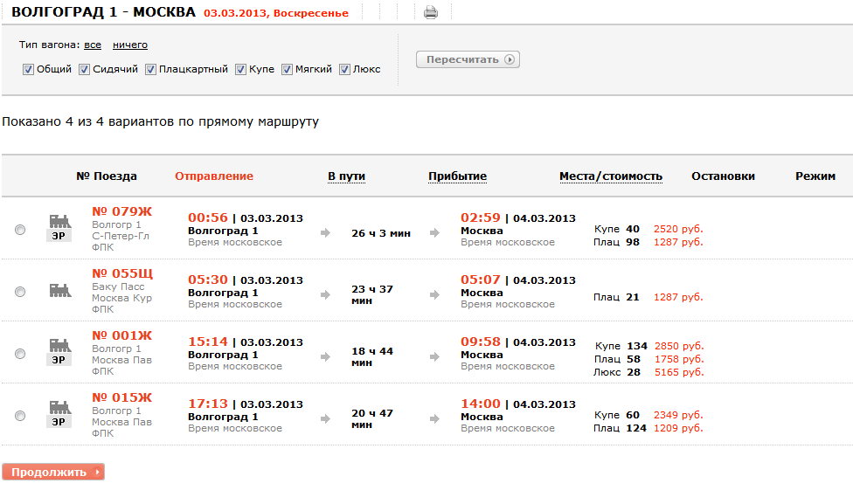
Task: Sort by В пути column header
Action: point(346,176)
